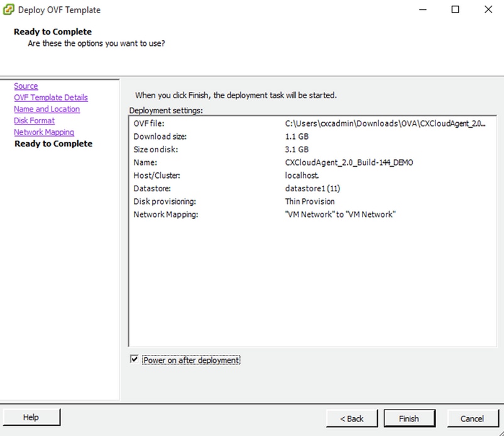This screenshot has width=504, height=436.
Task: Select the OVF file path value
Action: coord(385,123)
